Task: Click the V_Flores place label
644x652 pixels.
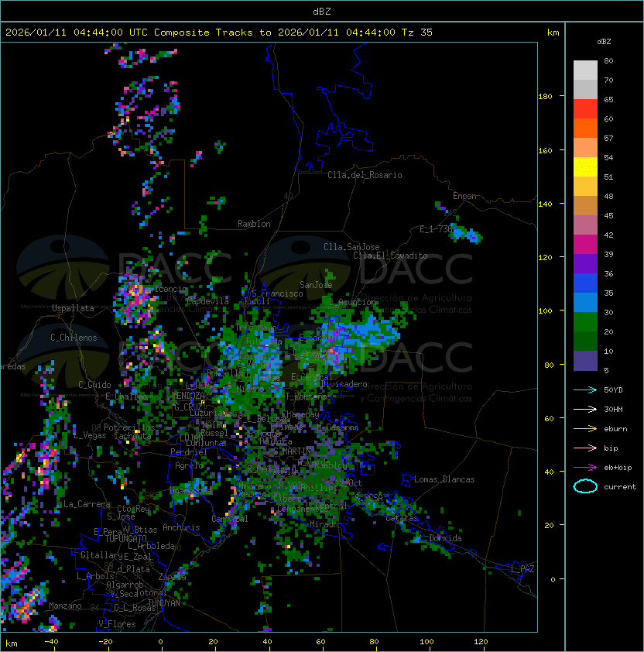Action: (x=117, y=624)
